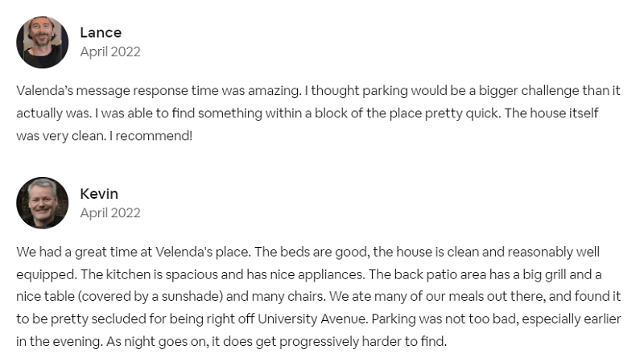The width and height of the screenshot is (644, 362).
Task: Click the line starting "actually was. I was able"
Action: 308,113
